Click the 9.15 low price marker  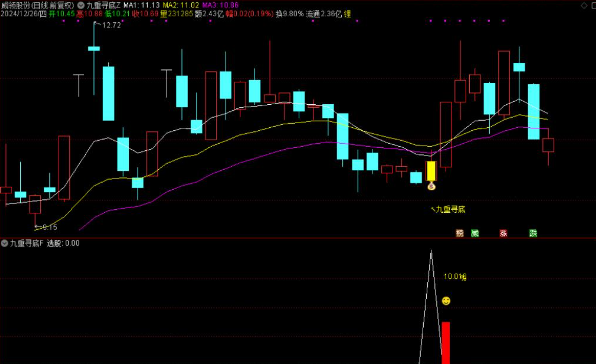(50, 227)
